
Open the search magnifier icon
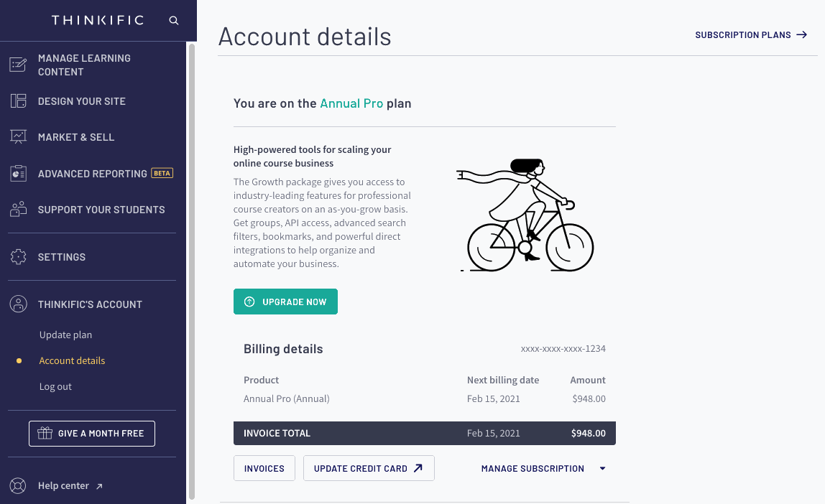click(x=174, y=21)
